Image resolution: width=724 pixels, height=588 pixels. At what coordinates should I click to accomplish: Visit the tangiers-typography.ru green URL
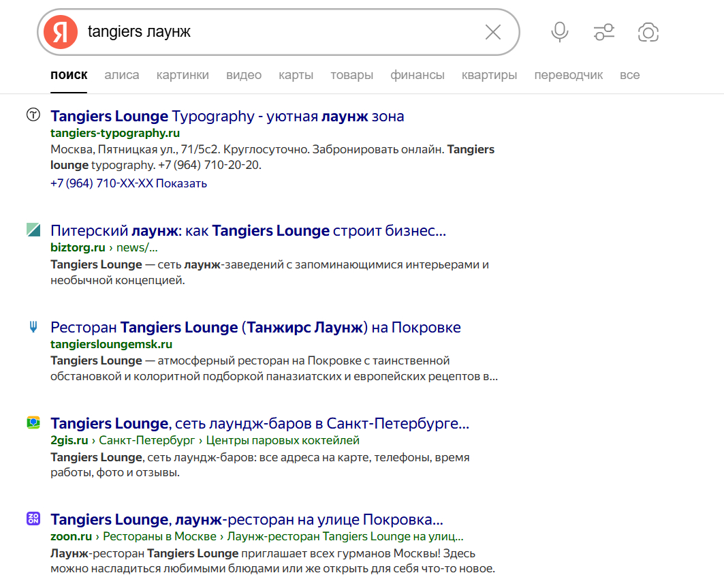coord(115,133)
